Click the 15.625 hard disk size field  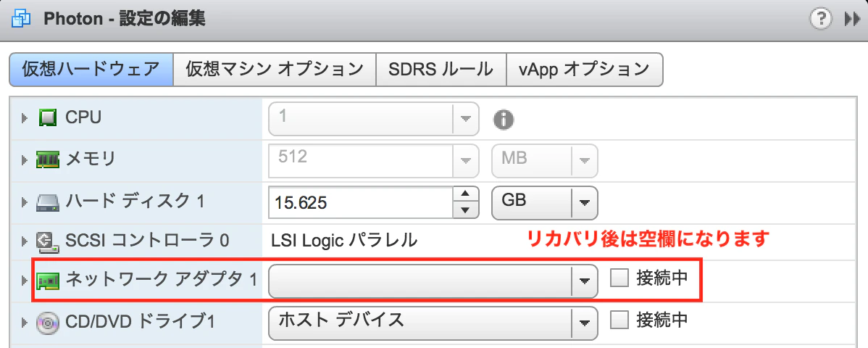pos(360,202)
